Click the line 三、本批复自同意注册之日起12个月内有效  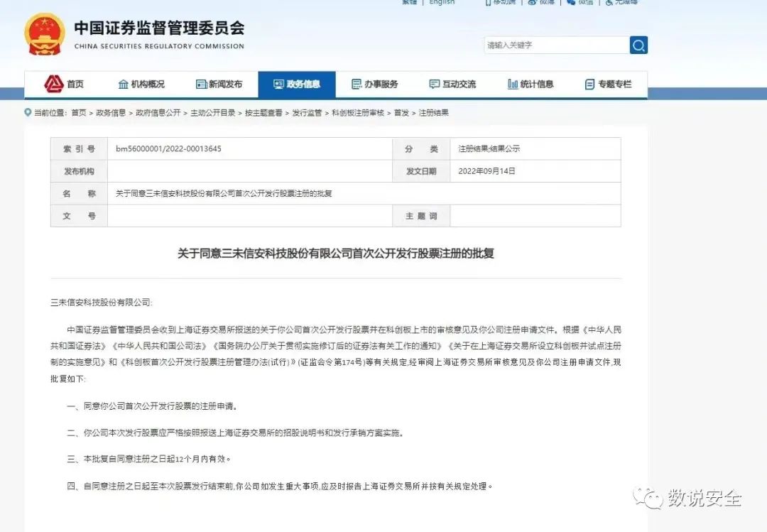click(148, 459)
